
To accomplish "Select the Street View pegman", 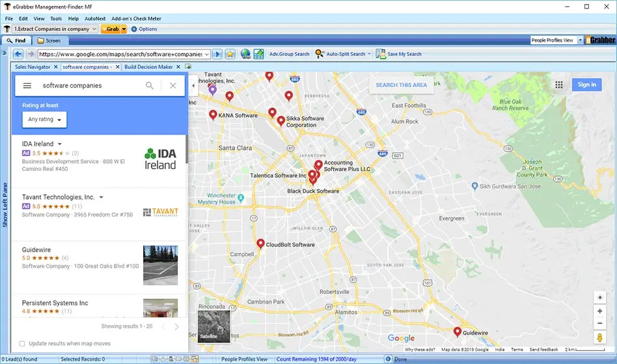I will (x=599, y=337).
